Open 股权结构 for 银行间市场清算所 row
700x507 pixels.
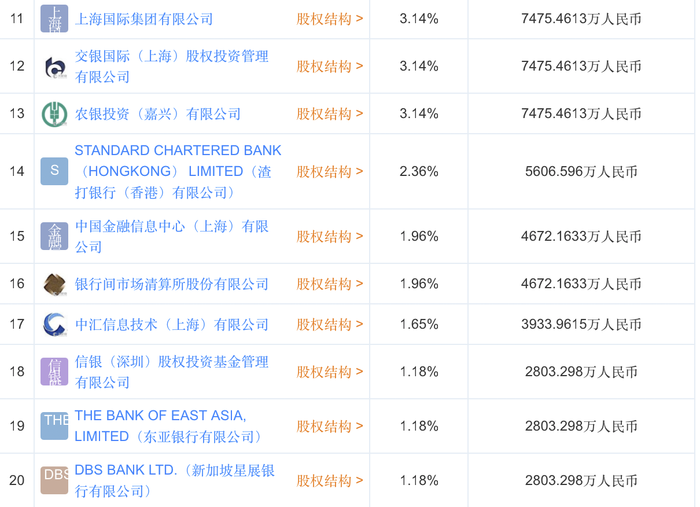coord(330,284)
